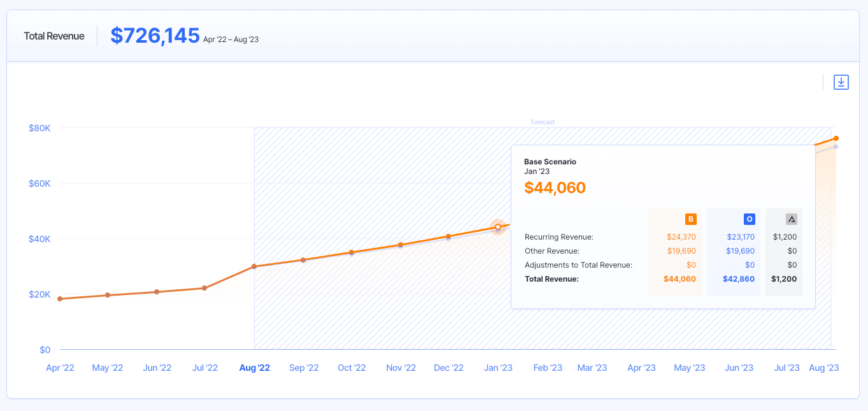Click the Forecast label above shaded region
This screenshot has height=411, width=868.
(x=543, y=122)
